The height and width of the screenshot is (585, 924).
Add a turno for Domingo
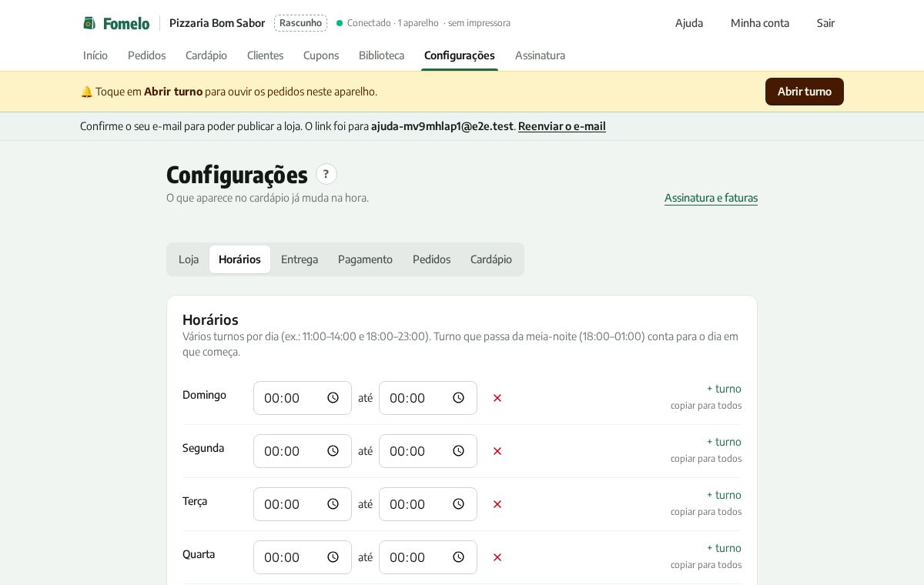(724, 389)
